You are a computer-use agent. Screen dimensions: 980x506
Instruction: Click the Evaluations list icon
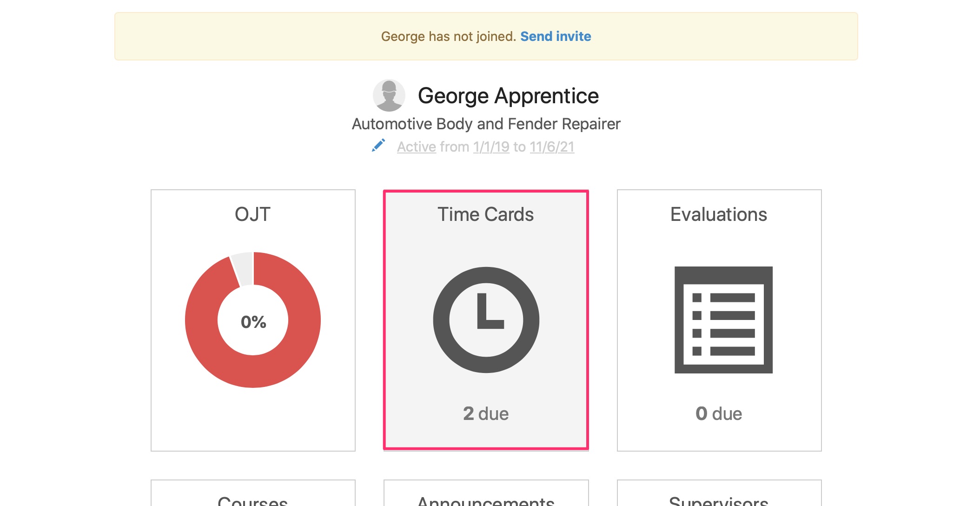(x=723, y=320)
